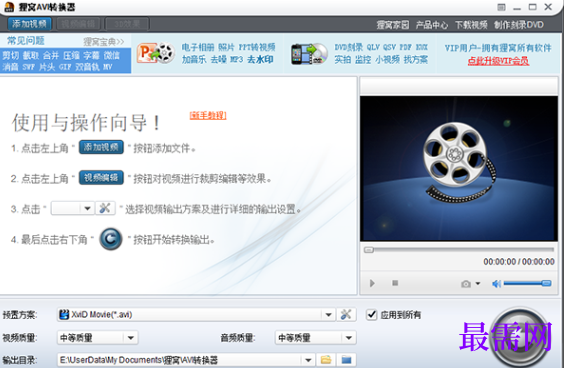This screenshot has width=571, height=368.
Task: Open the 去水印 link
Action: coord(260,59)
